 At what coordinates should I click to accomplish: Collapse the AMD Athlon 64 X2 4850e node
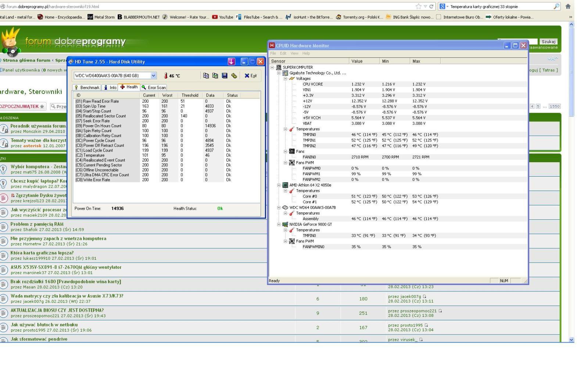point(279,185)
